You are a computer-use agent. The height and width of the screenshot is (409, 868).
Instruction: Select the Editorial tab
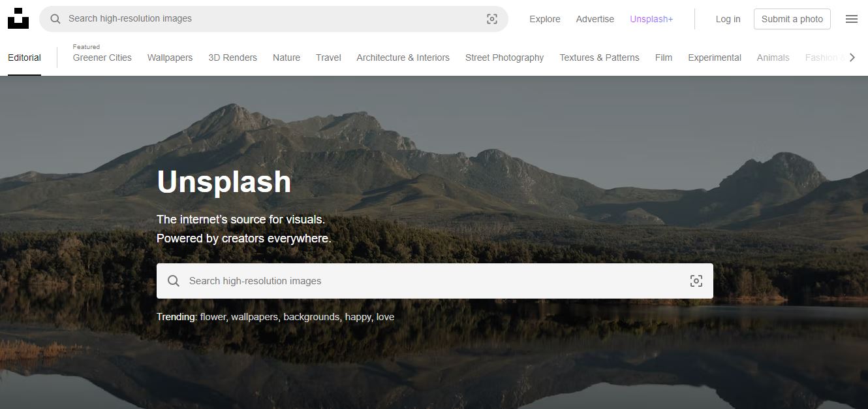tap(24, 57)
